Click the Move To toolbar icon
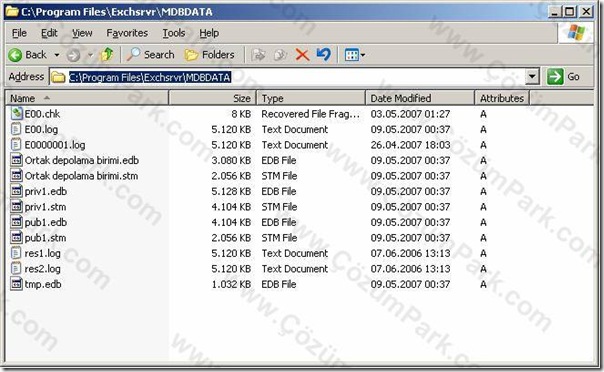 pyautogui.click(x=258, y=55)
